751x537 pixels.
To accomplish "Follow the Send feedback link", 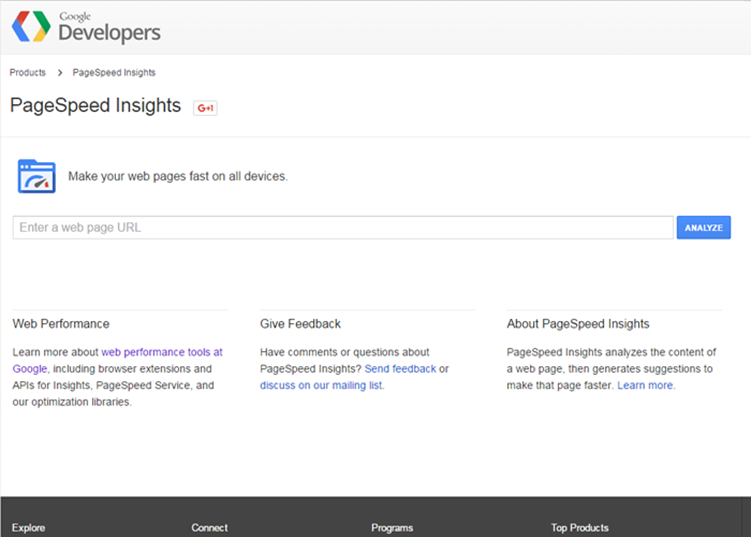I will coord(400,369).
